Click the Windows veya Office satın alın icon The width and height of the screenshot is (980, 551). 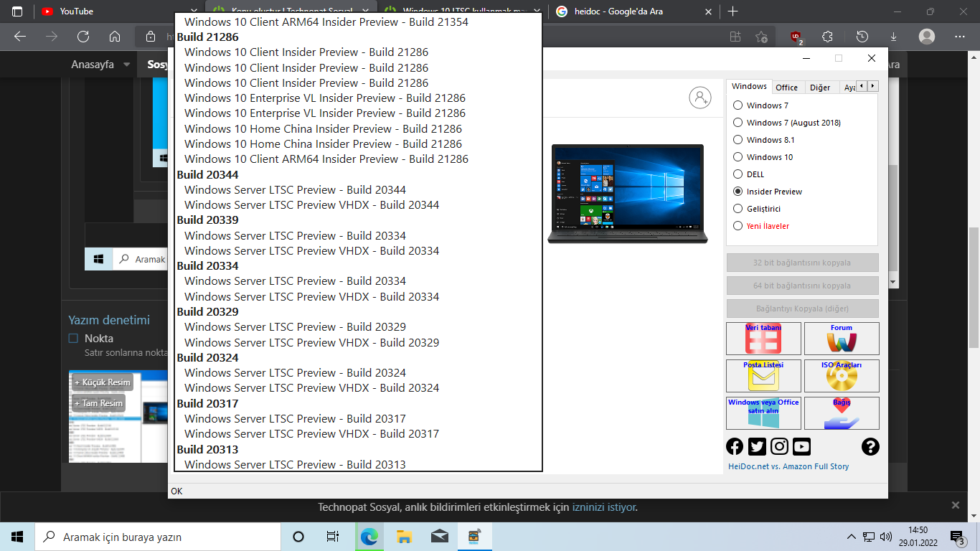point(763,413)
